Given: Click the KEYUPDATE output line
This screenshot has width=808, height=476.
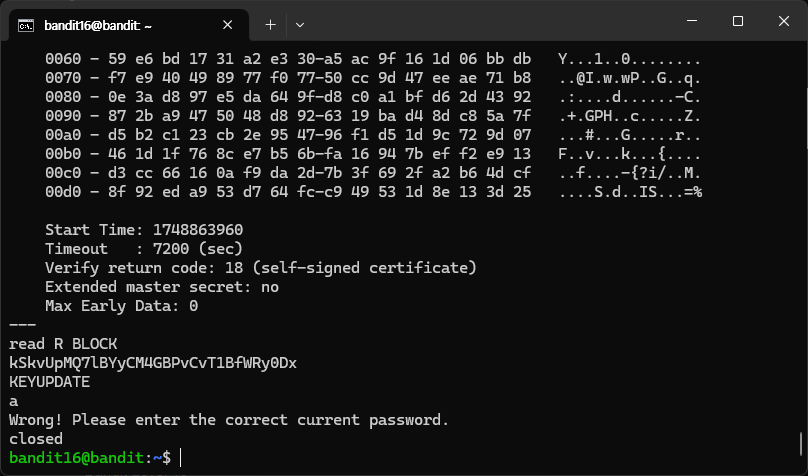Looking at the screenshot, I should pos(49,382).
